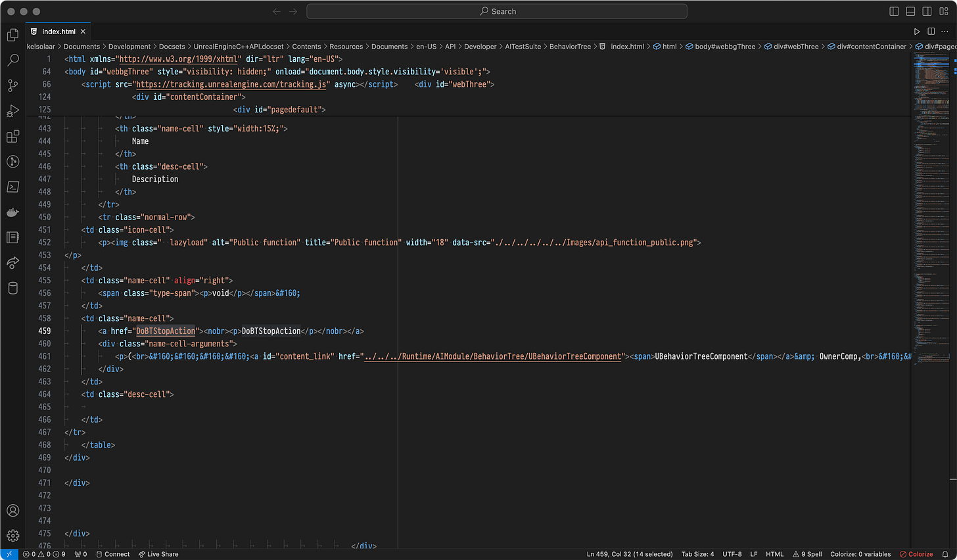
Task: Click line number 459 in the gutter
Action: [44, 331]
